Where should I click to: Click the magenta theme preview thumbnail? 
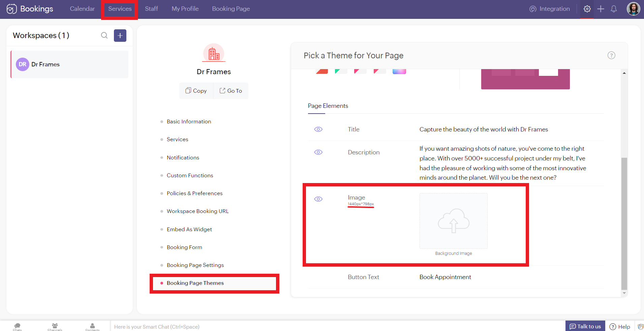525,79
